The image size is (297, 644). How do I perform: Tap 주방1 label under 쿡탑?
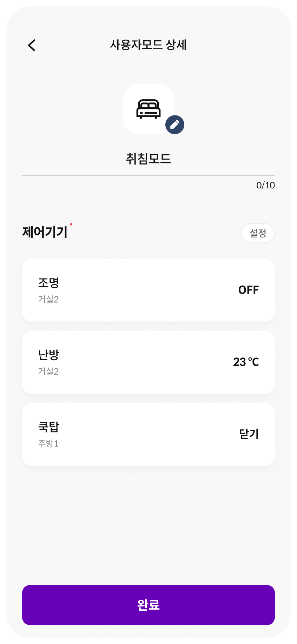(48, 444)
